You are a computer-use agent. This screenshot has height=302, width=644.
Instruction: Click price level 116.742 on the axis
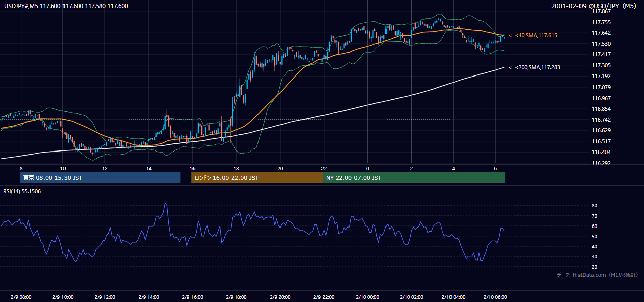pos(601,120)
